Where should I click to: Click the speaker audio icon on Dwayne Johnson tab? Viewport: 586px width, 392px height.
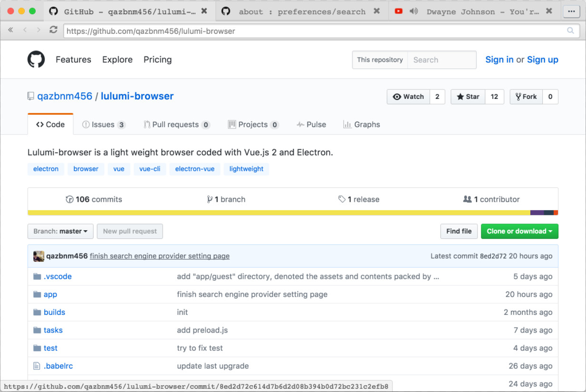(413, 11)
